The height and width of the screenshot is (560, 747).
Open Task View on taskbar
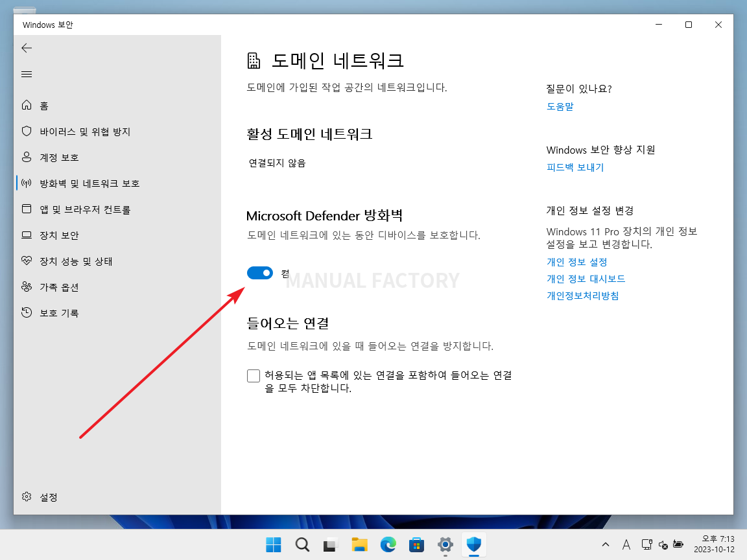(x=331, y=544)
